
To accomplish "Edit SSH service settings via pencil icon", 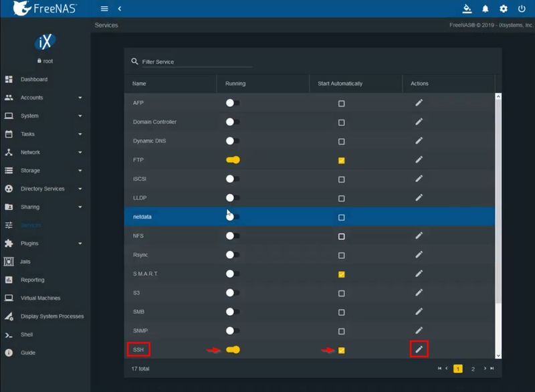I will coord(419,349).
